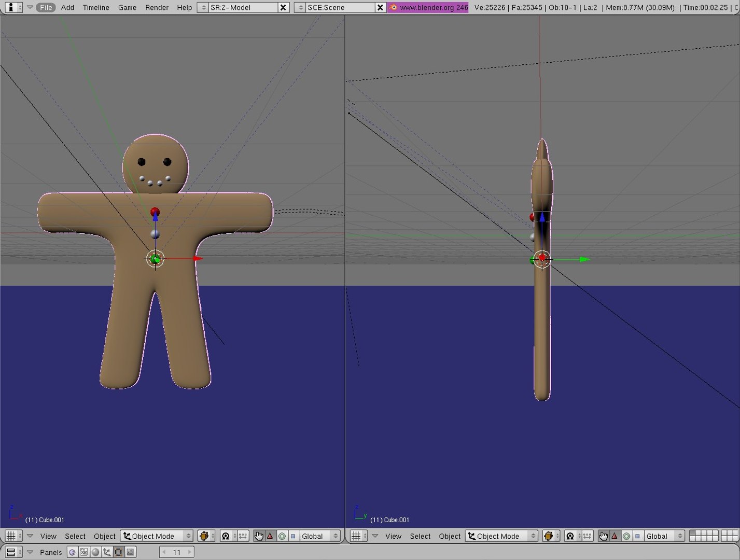Open right viewport draw type cube dropdown
This screenshot has height=560, width=740.
click(551, 536)
